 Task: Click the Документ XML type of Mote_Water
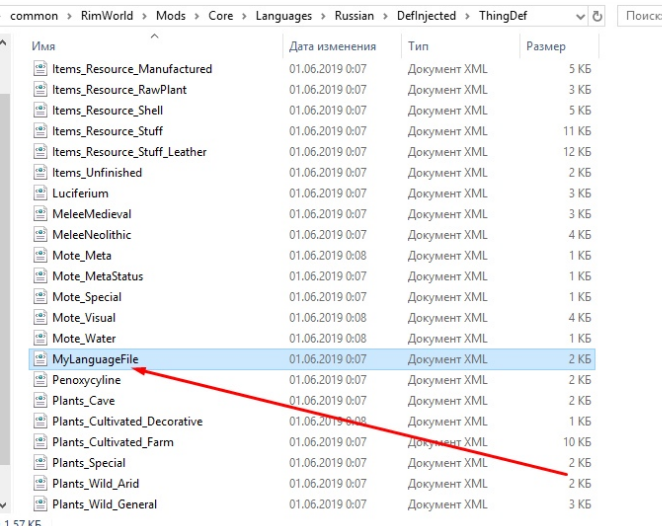[x=447, y=338]
